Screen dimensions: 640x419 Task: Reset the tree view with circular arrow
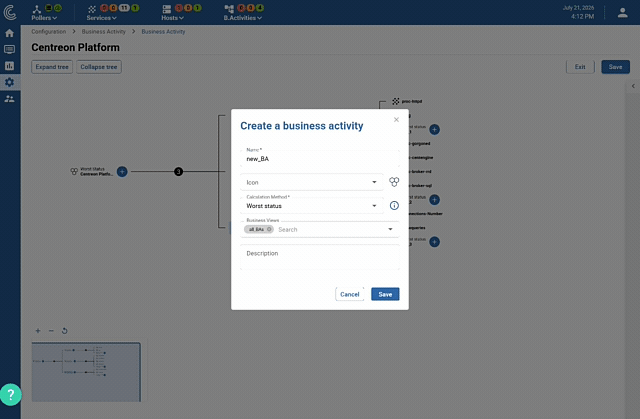click(64, 331)
